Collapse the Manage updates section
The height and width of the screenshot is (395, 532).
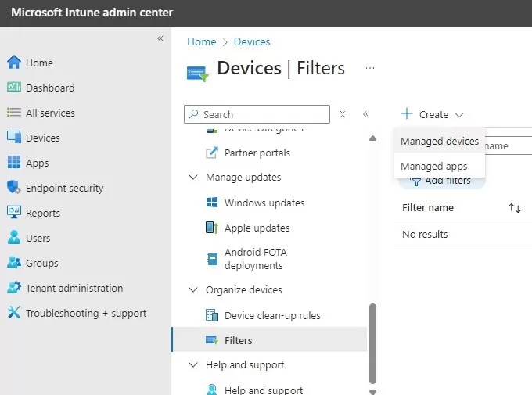point(193,177)
